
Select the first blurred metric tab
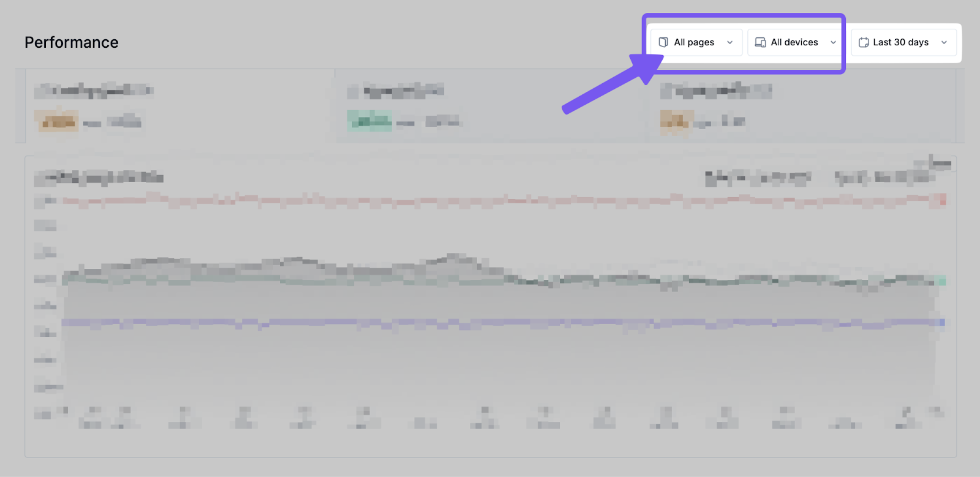[178, 105]
